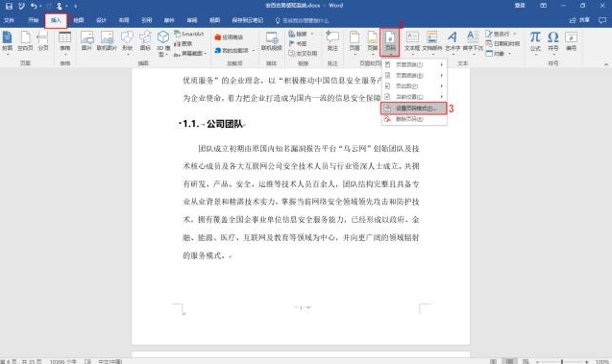Insert a SmartArt graphic

click(189, 34)
